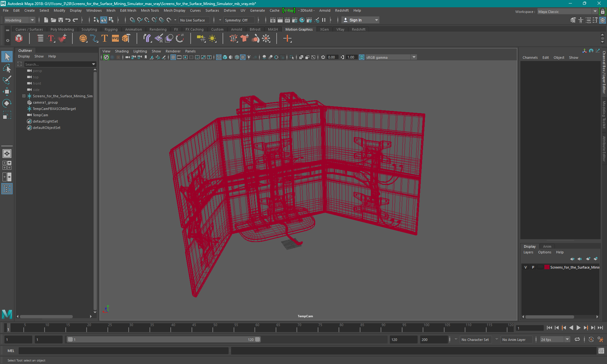
Task: Switch to the Rigging shelf tab
Action: point(111,29)
